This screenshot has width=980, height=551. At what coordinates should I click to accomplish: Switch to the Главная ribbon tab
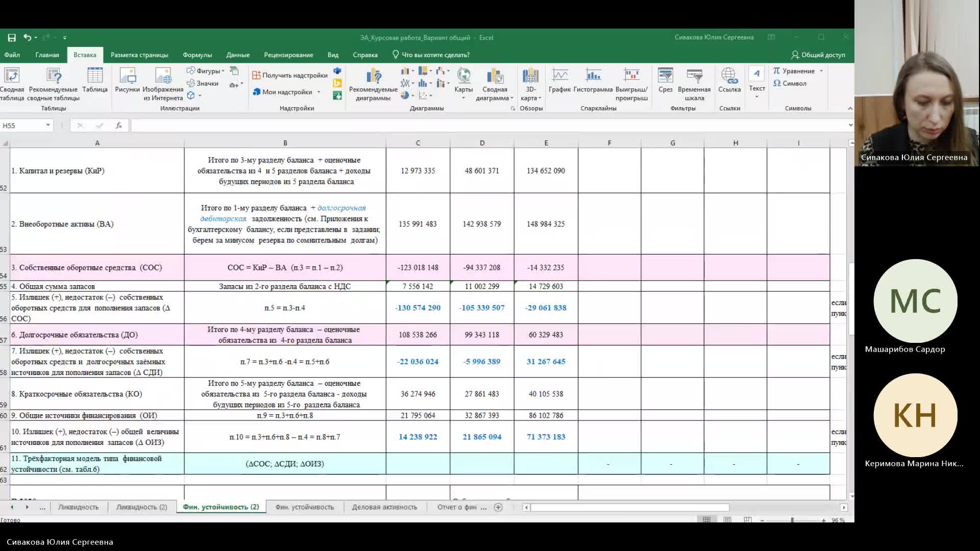click(47, 55)
